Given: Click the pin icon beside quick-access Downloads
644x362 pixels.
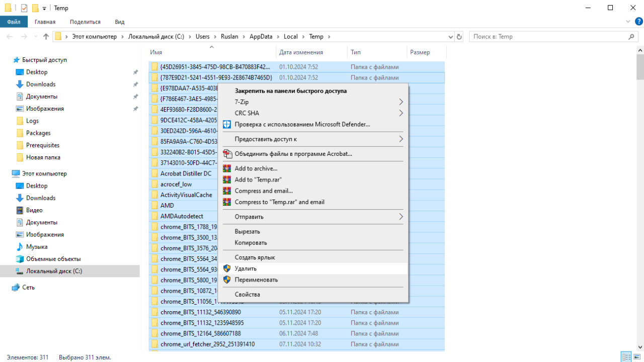Looking at the screenshot, I should pos(135,84).
